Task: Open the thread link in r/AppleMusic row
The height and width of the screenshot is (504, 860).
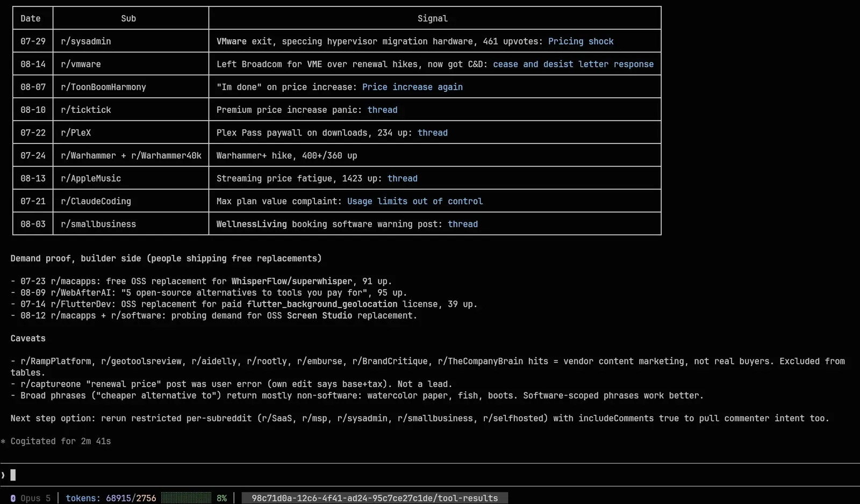Action: (403, 178)
